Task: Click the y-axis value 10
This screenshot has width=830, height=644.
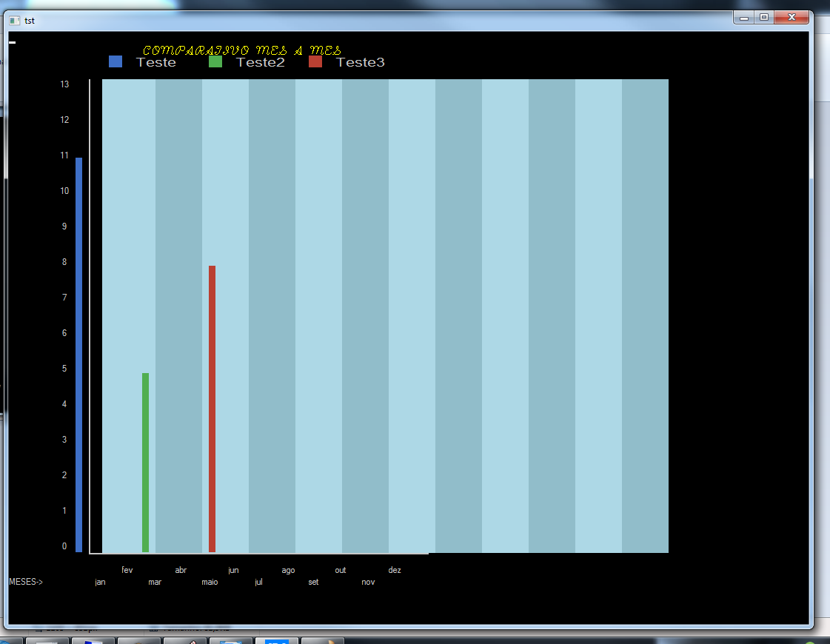Action: point(64,190)
